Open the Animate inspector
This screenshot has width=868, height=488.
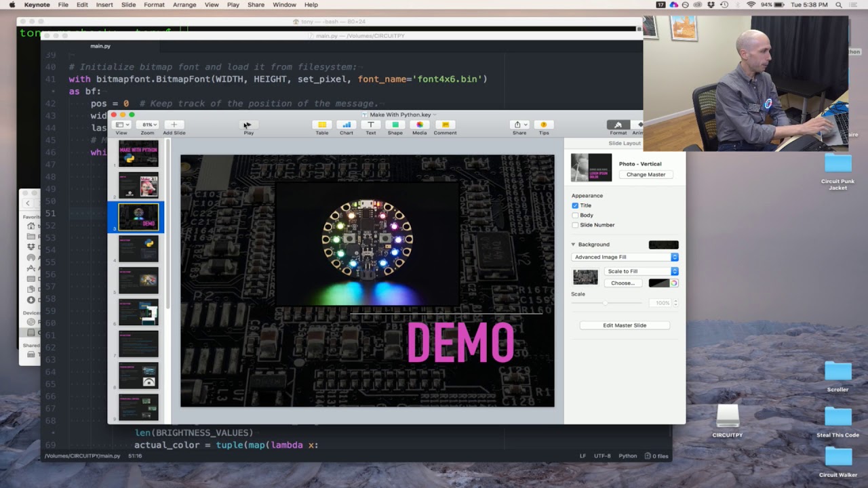pyautogui.click(x=638, y=125)
